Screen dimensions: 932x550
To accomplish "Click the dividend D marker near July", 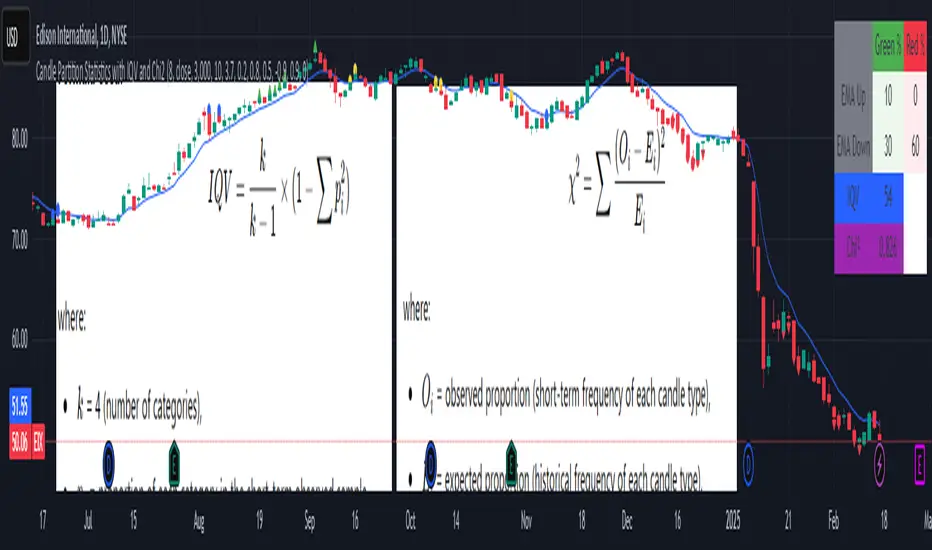I will pyautogui.click(x=108, y=463).
